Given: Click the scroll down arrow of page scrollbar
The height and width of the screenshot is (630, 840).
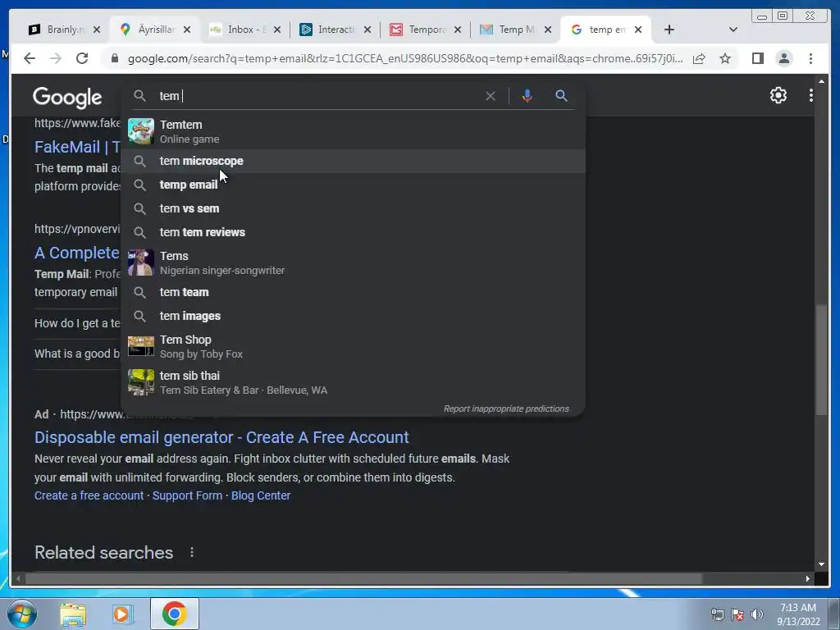Looking at the screenshot, I should coord(821,564).
